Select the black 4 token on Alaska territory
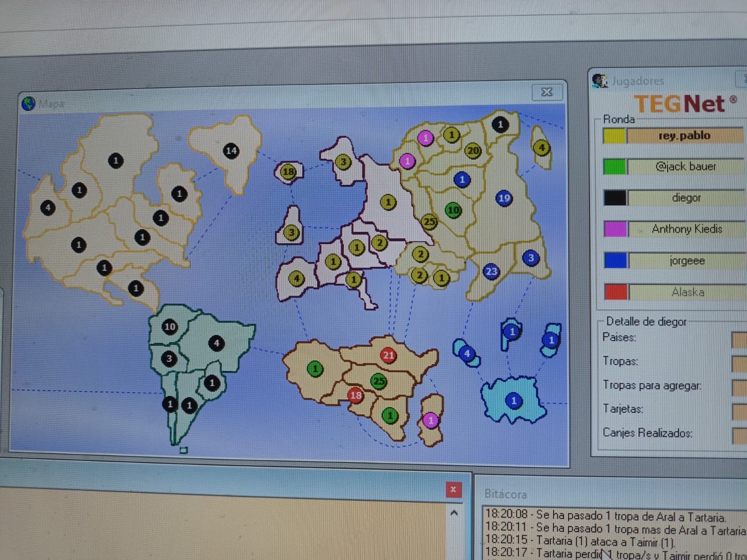747x560 pixels. tap(48, 207)
